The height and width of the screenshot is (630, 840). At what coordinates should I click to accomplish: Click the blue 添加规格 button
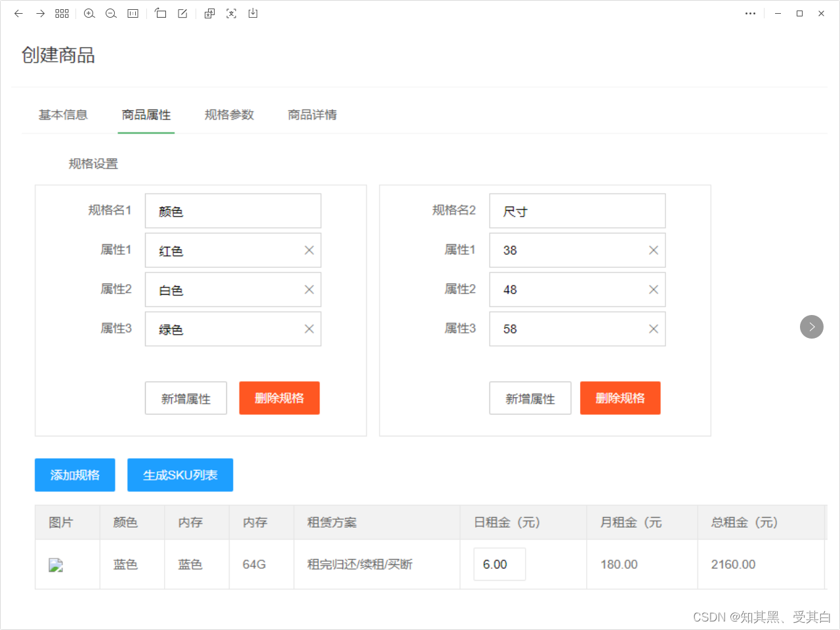[x=75, y=475]
